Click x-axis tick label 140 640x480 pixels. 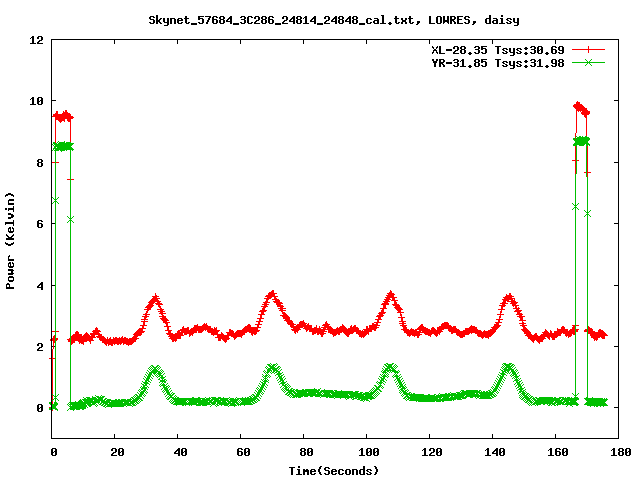pos(495,452)
